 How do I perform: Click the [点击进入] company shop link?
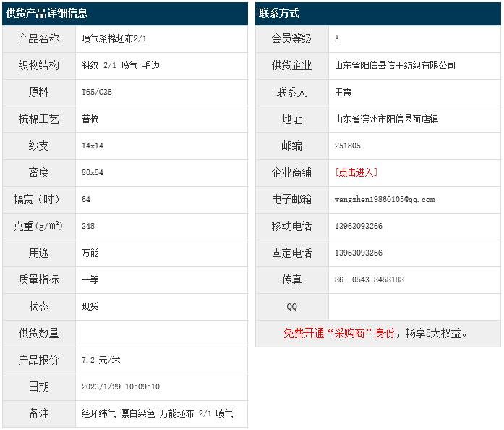[x=356, y=172]
